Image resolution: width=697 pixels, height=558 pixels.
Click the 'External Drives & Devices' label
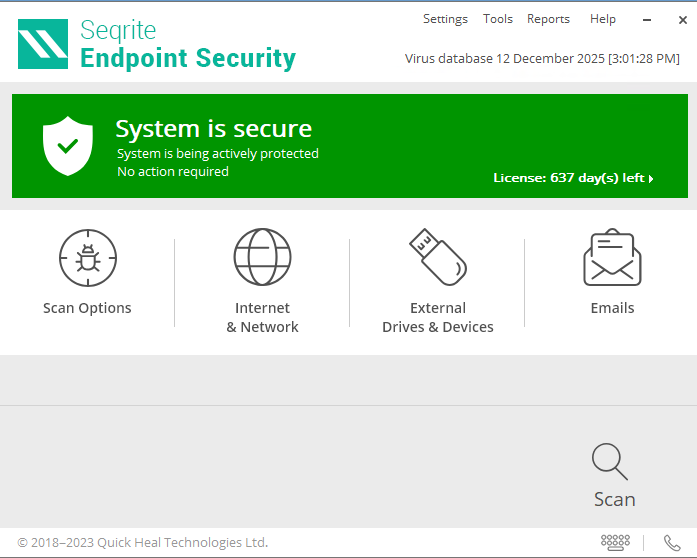coord(437,317)
